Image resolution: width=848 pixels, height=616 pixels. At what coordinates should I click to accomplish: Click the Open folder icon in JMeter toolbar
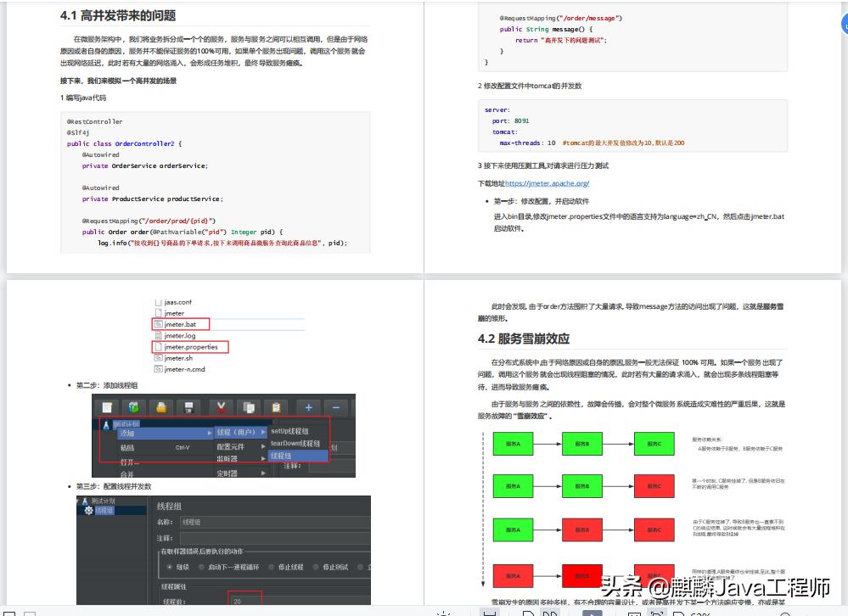coord(161,407)
